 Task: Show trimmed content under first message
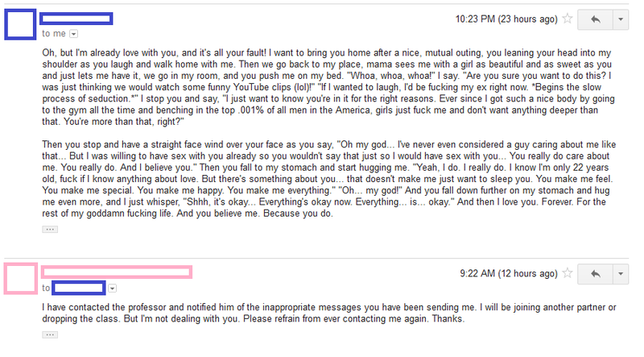50,229
